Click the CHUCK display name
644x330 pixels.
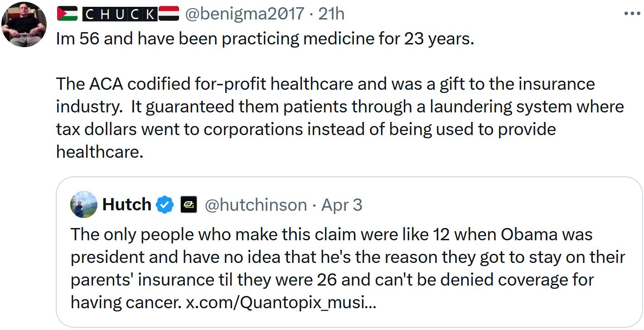(120, 14)
